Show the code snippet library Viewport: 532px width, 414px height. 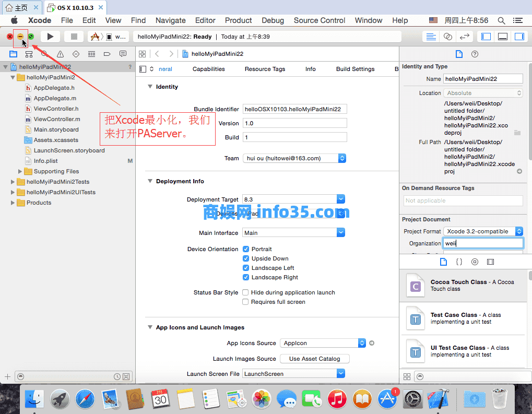pyautogui.click(x=459, y=262)
